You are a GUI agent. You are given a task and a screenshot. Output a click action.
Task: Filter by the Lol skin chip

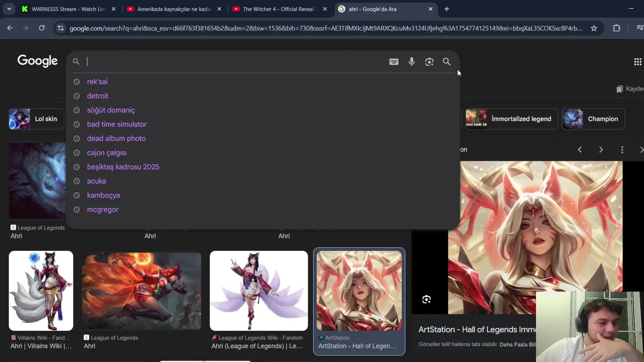[x=36, y=119]
